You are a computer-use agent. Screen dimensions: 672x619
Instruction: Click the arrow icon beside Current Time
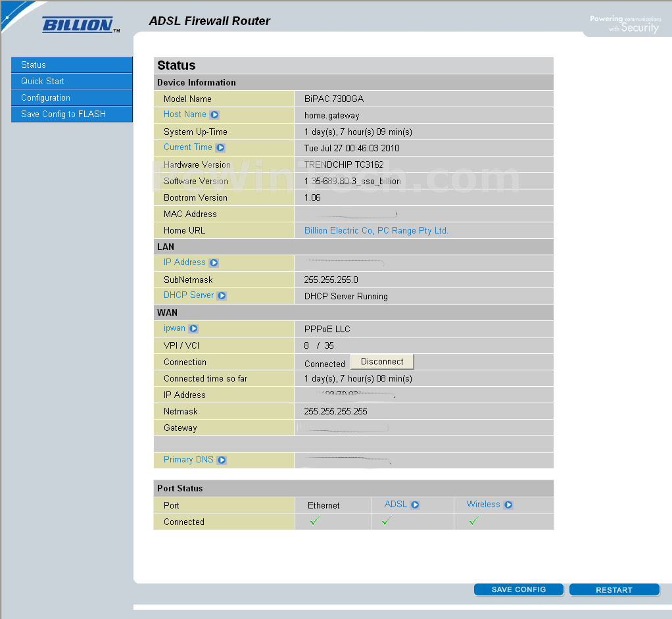(220, 147)
